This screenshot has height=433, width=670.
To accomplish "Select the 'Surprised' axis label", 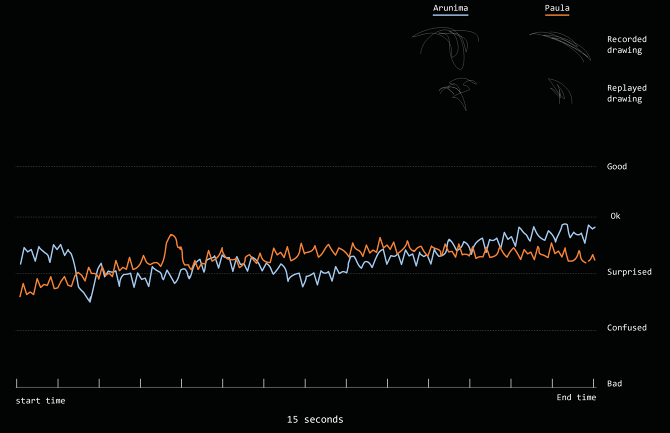I will [x=629, y=272].
